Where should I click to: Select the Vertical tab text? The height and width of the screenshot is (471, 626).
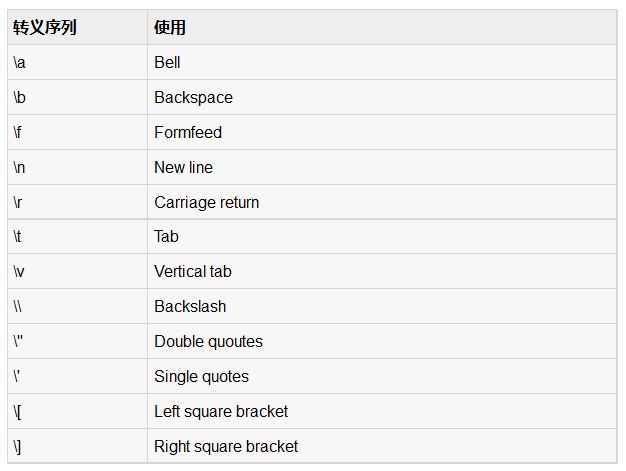point(193,271)
